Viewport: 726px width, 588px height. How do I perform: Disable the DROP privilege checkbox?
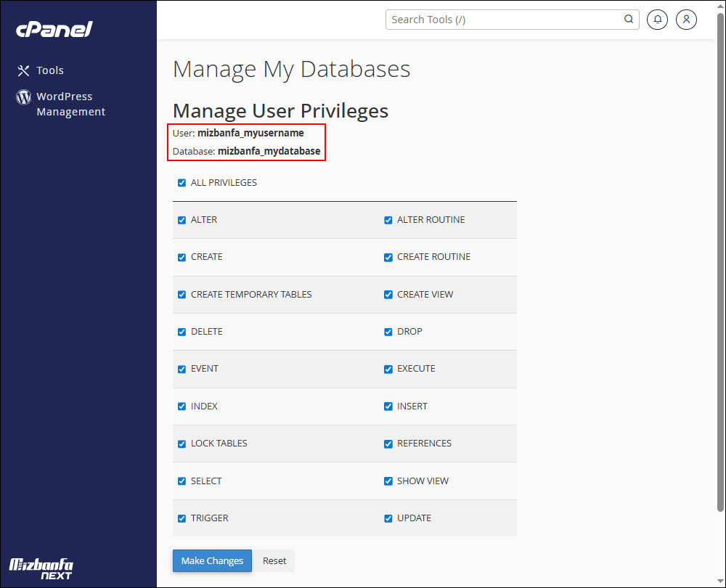click(x=388, y=332)
